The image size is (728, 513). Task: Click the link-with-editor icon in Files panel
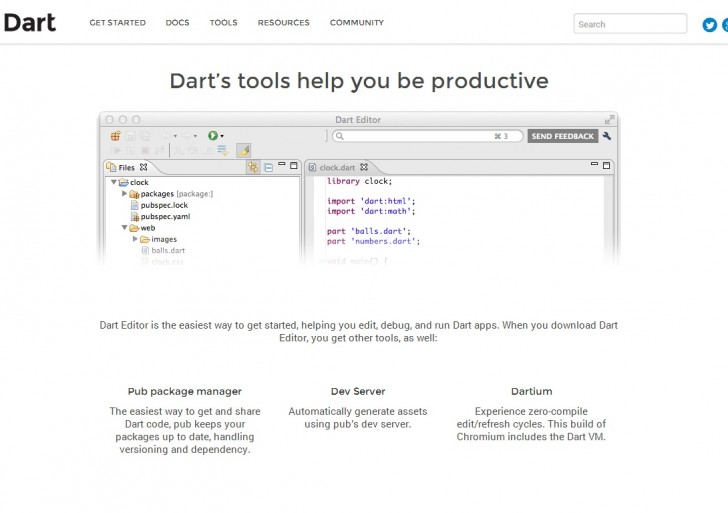(x=253, y=167)
